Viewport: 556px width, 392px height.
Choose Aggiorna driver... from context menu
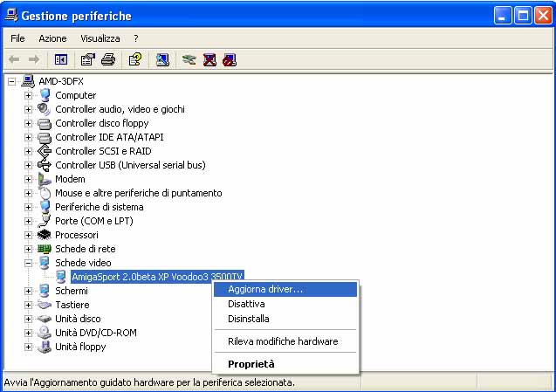click(285, 289)
